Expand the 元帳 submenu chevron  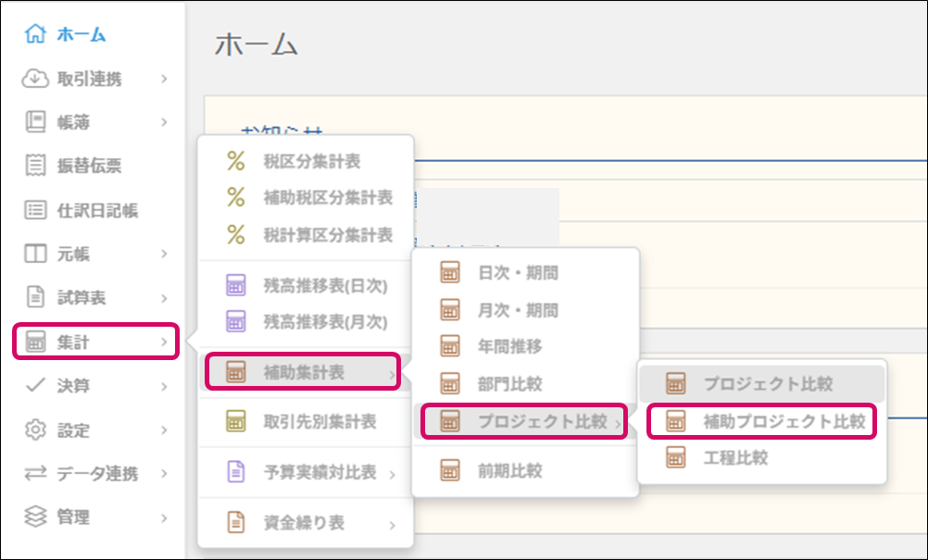coord(164,254)
